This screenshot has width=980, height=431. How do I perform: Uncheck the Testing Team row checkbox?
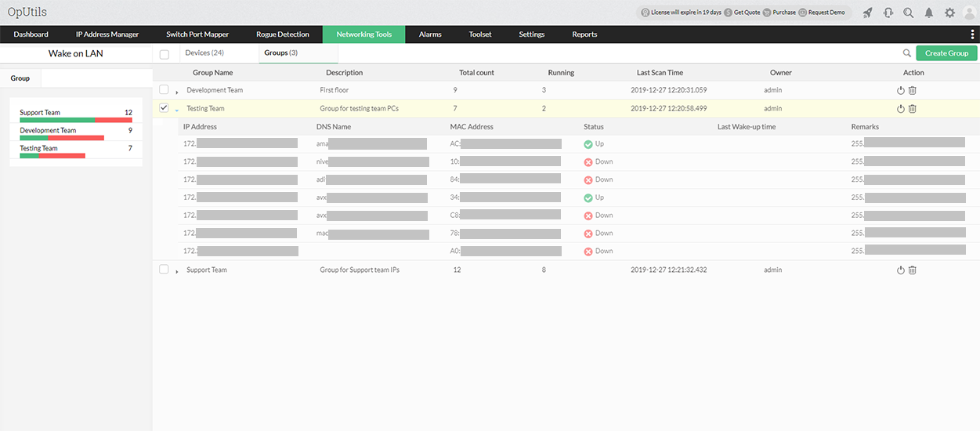tap(164, 108)
